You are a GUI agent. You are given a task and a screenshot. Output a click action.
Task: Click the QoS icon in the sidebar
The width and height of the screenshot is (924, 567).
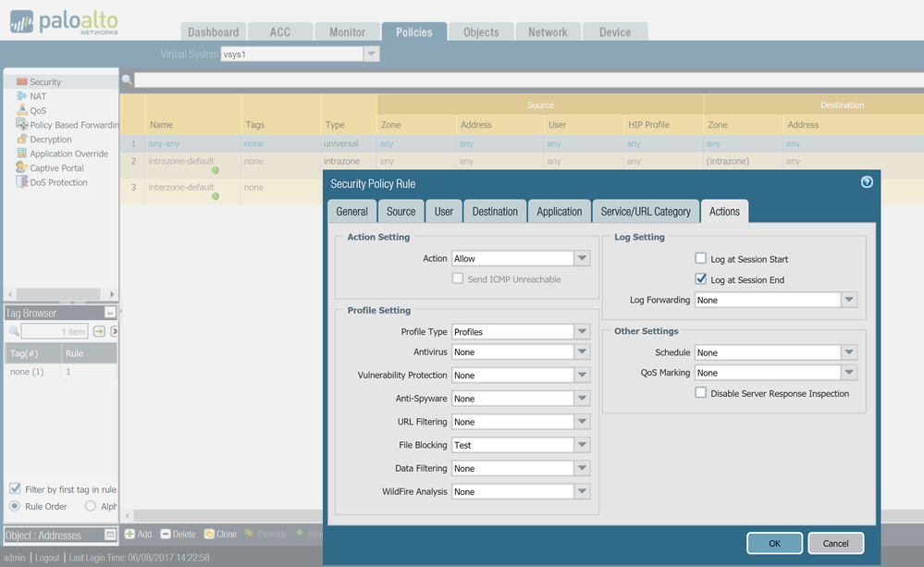pyautogui.click(x=21, y=110)
